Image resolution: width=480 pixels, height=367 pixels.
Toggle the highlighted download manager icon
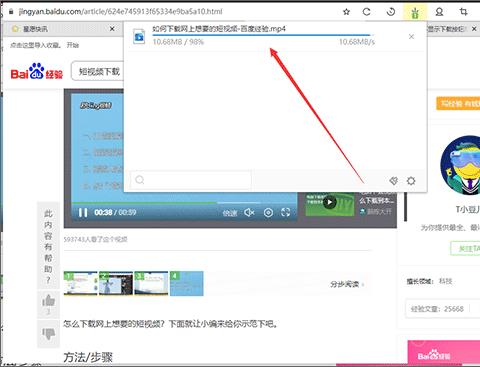(x=415, y=12)
